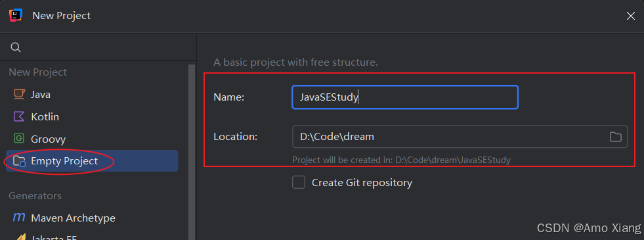Viewport: 644px width, 240px height.
Task: Focus the Name field containing JavaSEStudy
Action: coord(405,97)
